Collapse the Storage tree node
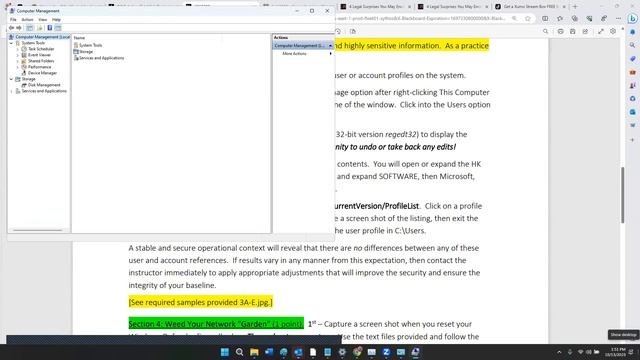The height and width of the screenshot is (360, 640). pyautogui.click(x=11, y=79)
